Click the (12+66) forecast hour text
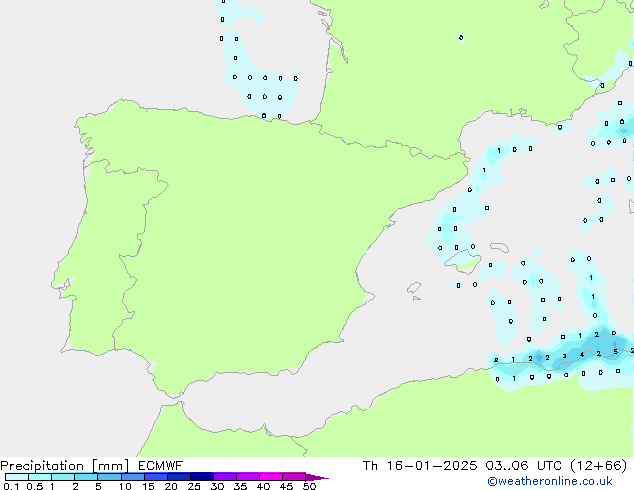 click(599, 465)
